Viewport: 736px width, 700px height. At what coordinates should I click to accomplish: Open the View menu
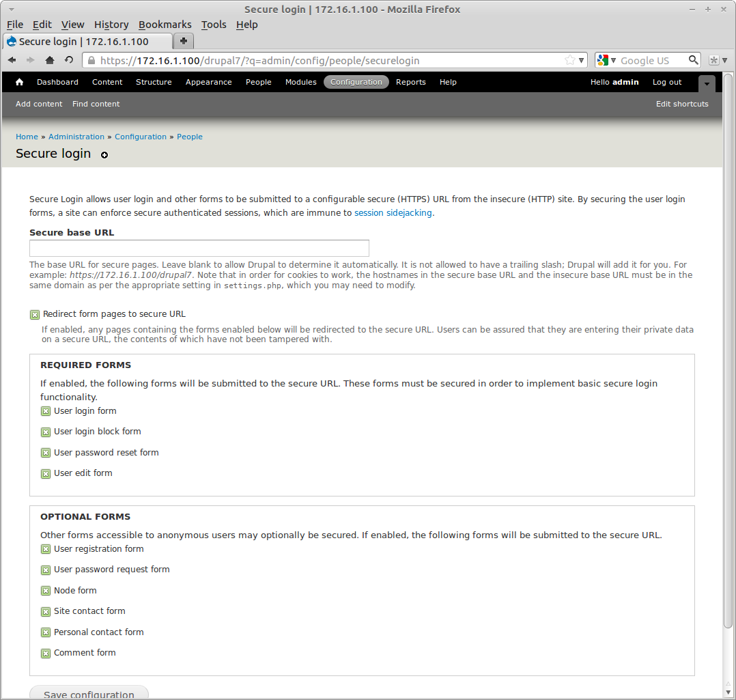coord(73,25)
